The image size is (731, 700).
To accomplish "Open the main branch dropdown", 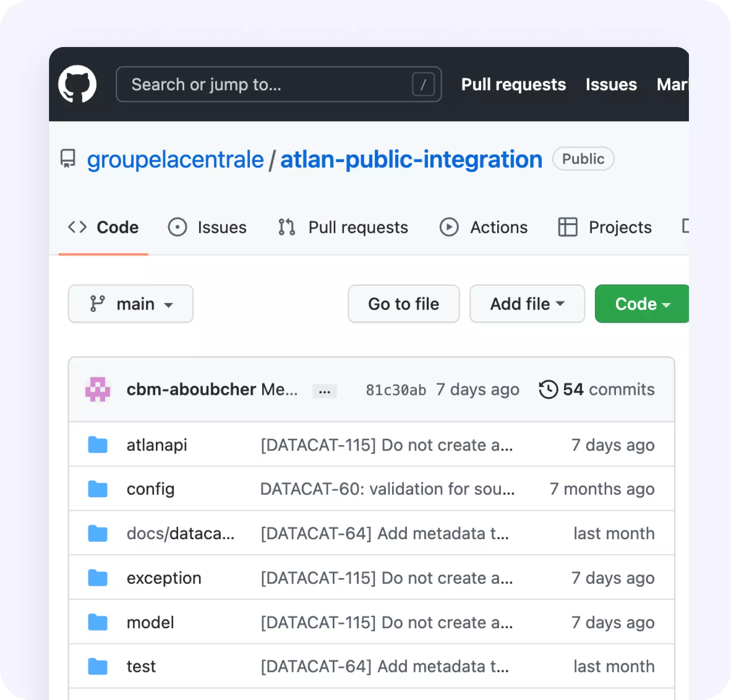I will [131, 304].
